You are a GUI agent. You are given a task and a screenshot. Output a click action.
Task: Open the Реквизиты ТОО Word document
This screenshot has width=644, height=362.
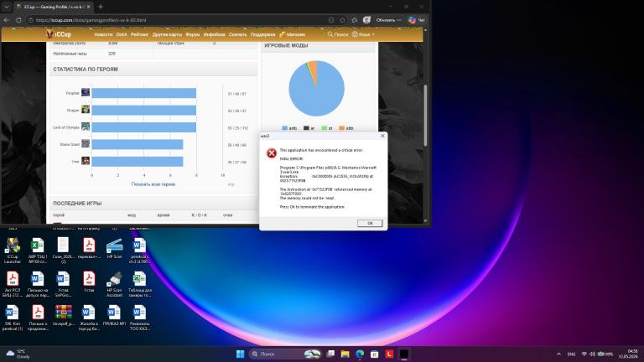click(x=140, y=318)
